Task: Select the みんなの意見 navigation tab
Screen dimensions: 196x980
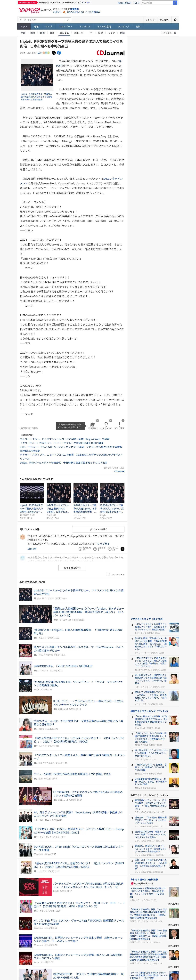Action: click(x=104, y=27)
